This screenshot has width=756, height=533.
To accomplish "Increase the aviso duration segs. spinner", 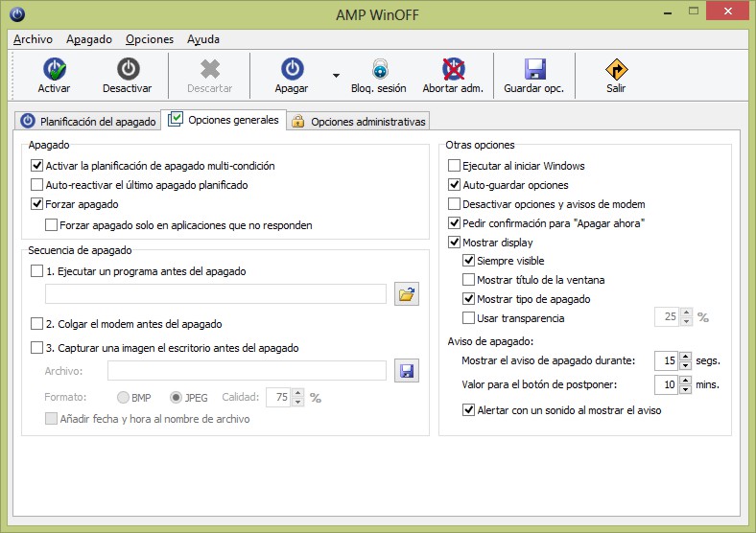I will pyautogui.click(x=686, y=357).
